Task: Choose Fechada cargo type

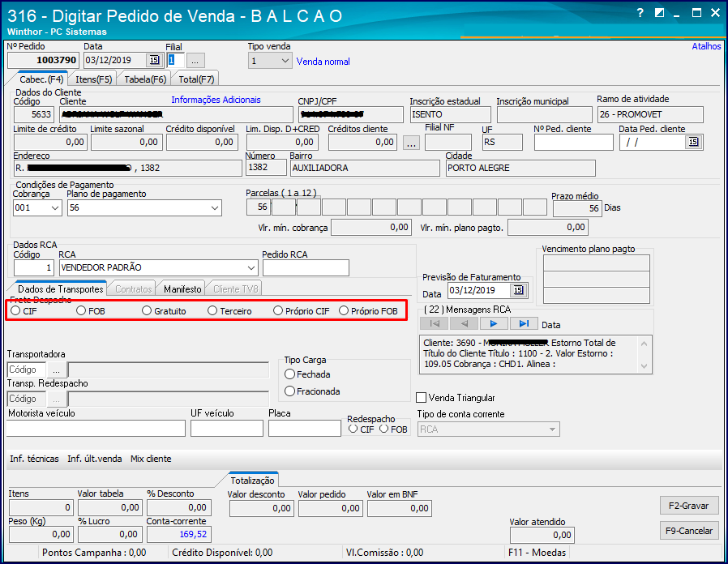Action: [x=290, y=374]
